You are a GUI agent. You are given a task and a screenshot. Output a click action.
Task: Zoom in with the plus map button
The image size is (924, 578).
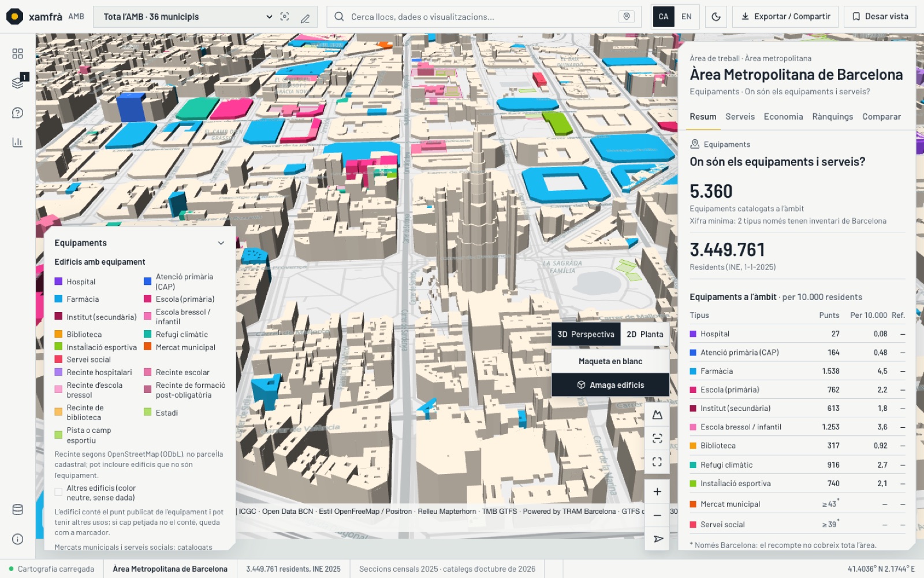[657, 492]
